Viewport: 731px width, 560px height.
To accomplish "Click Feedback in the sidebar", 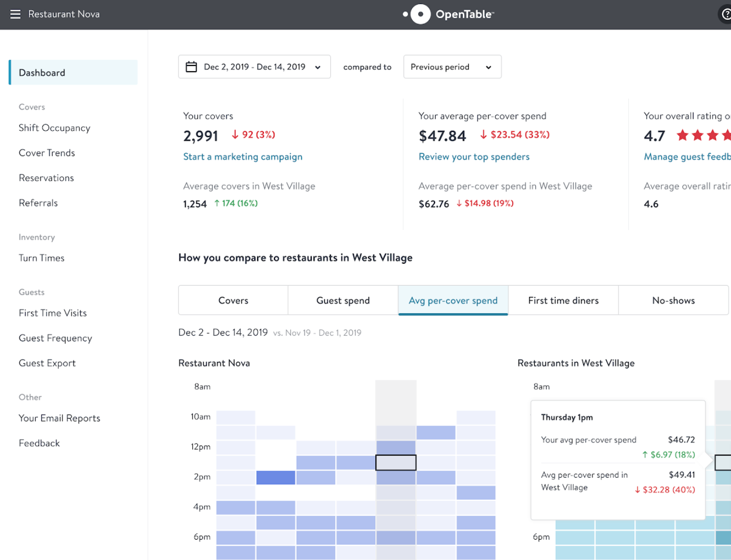I will point(39,443).
